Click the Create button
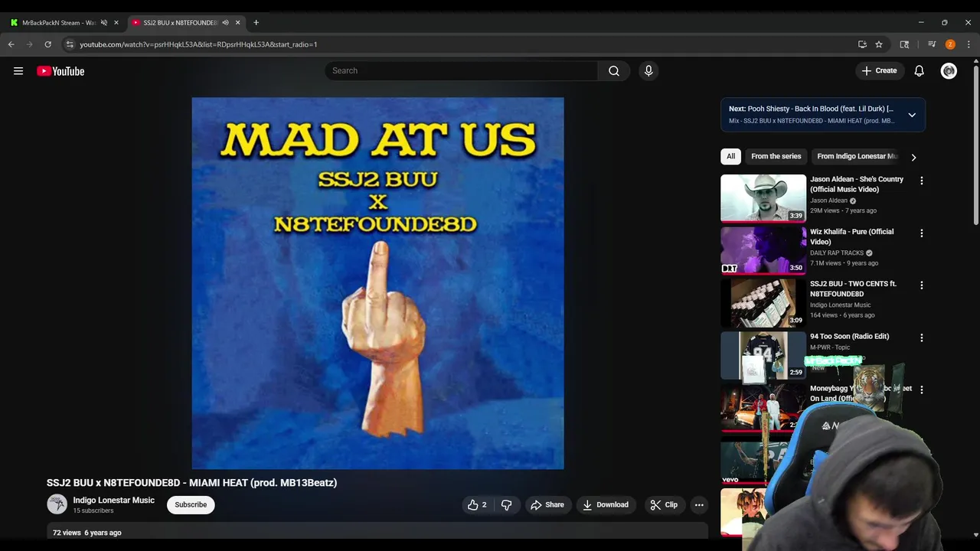 point(879,71)
